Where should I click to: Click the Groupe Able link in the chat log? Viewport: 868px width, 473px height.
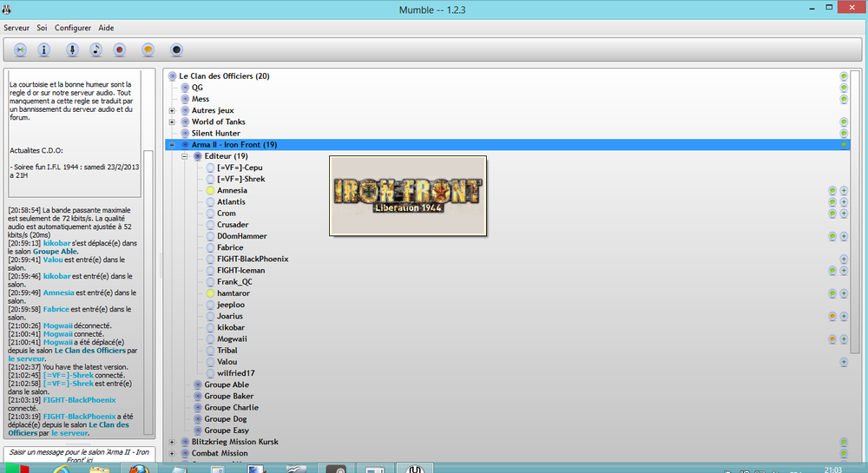(55, 251)
